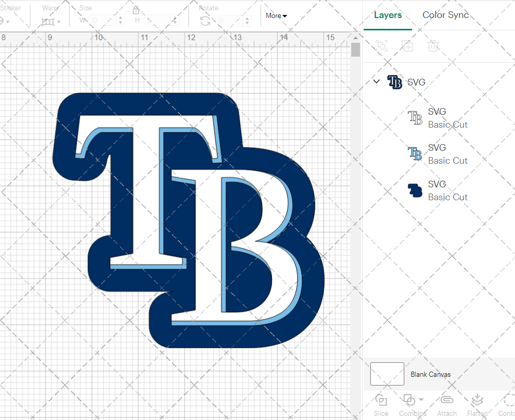The width and height of the screenshot is (515, 420).
Task: Toggle the size aspect ratio lock
Action: (x=136, y=10)
